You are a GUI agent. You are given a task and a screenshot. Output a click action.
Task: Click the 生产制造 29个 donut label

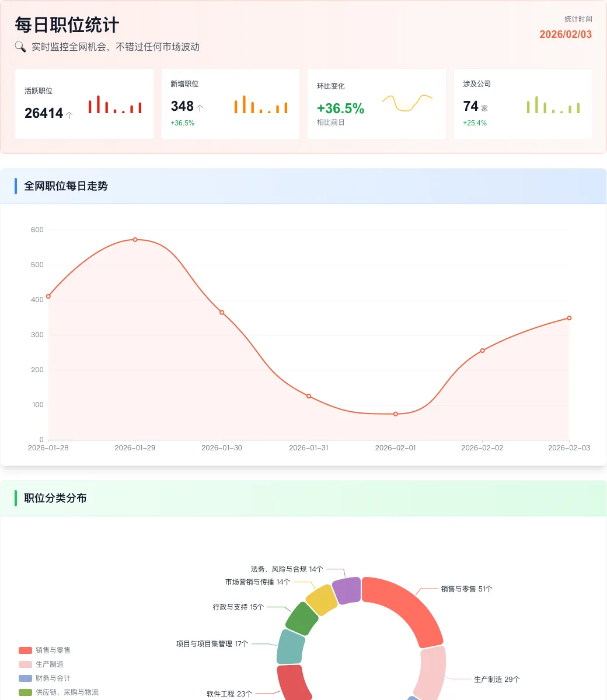(x=497, y=680)
